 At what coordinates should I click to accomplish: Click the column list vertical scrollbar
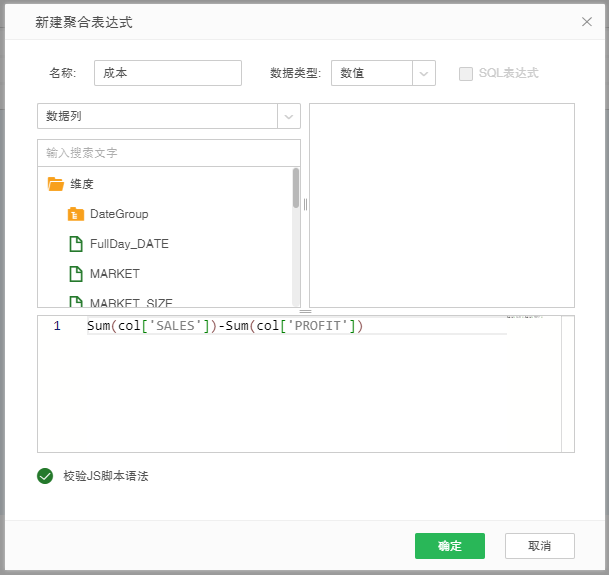click(296, 188)
